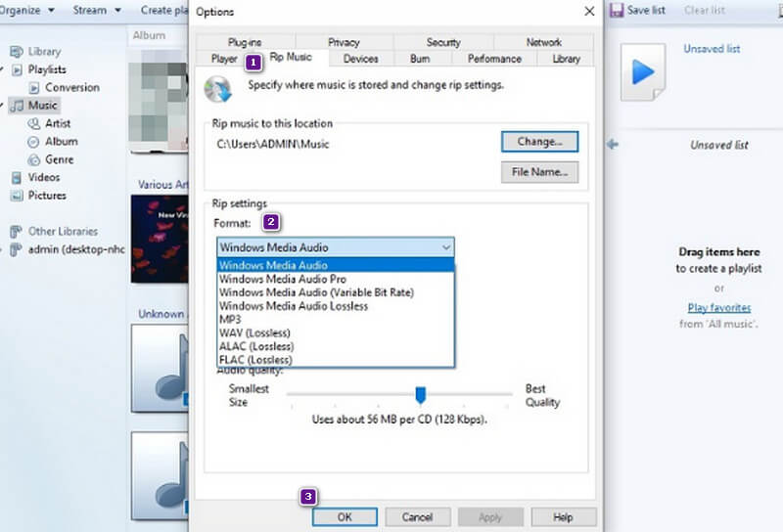Expand the Playlists tree item
This screenshot has width=783, height=532.
[x=4, y=70]
